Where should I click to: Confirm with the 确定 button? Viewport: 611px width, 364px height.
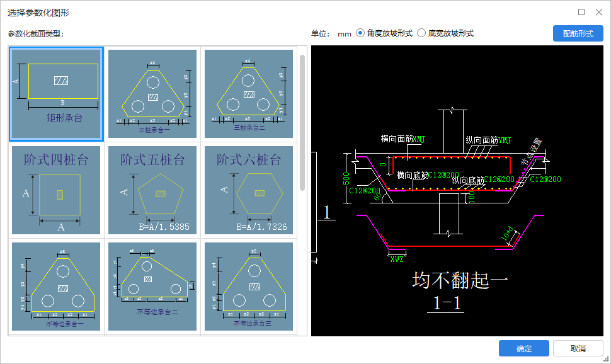coord(523,348)
